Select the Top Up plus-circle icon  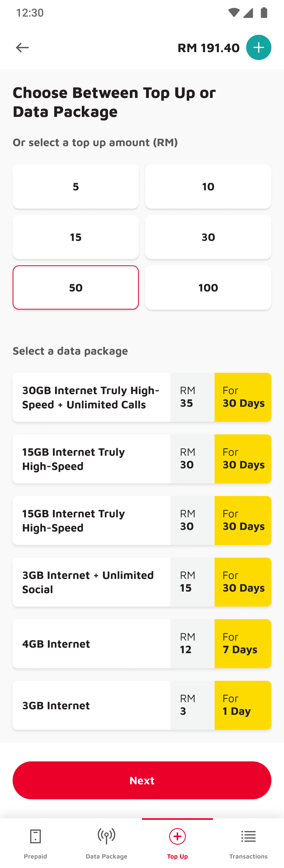click(177, 836)
